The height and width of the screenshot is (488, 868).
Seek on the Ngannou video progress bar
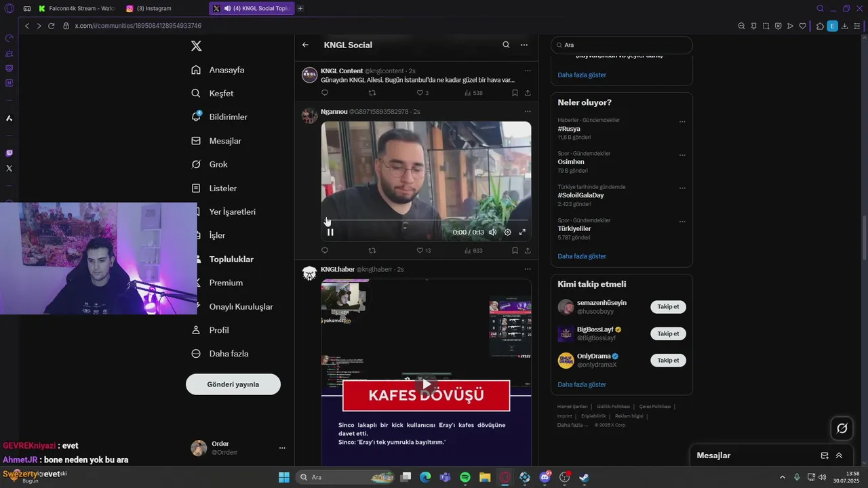pyautogui.click(x=426, y=220)
